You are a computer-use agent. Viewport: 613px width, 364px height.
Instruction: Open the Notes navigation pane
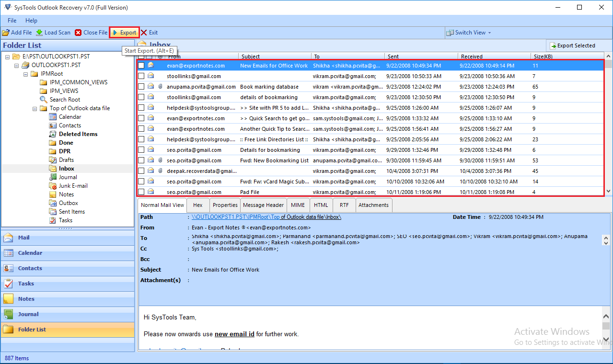pyautogui.click(x=25, y=299)
